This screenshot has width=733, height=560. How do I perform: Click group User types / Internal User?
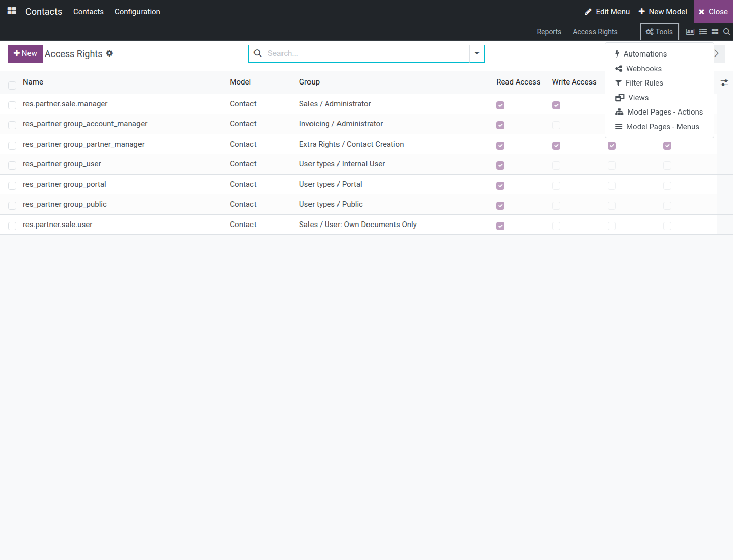click(x=342, y=164)
